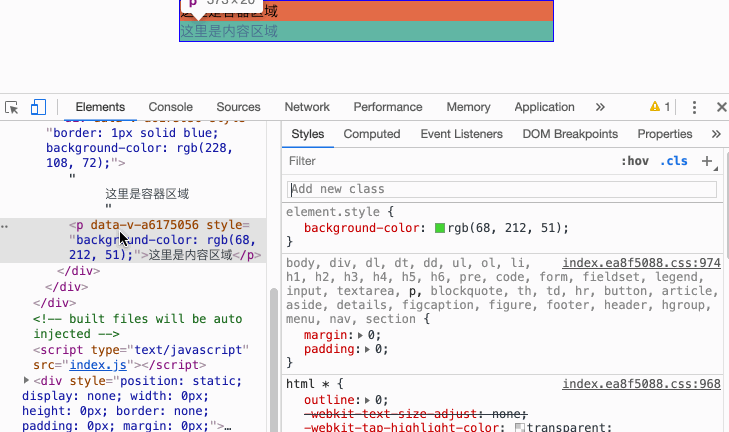Open the DevTools three-dot menu
This screenshot has height=432, width=729.
(694, 107)
